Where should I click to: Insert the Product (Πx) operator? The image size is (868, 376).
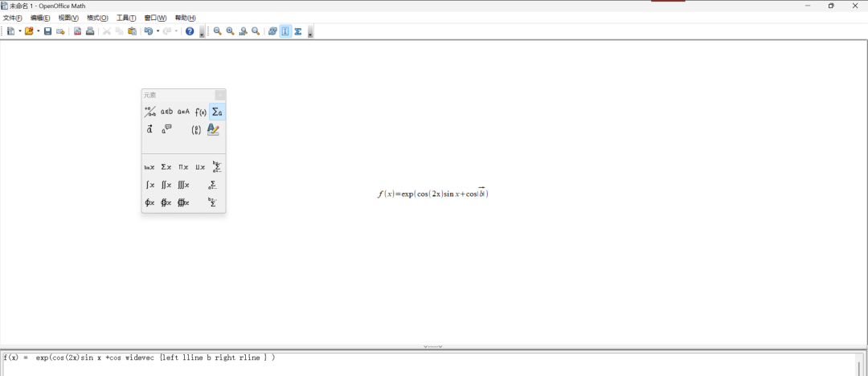(x=183, y=167)
